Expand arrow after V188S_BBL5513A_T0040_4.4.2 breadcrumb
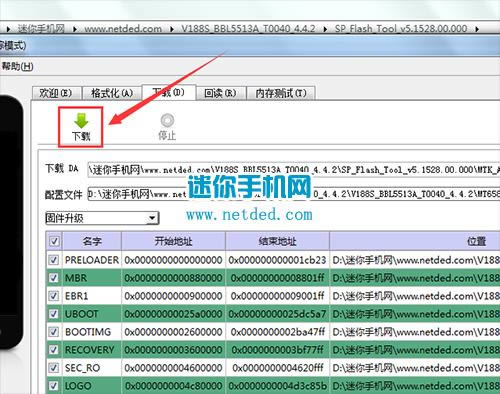This screenshot has width=500, height=394. [x=325, y=29]
